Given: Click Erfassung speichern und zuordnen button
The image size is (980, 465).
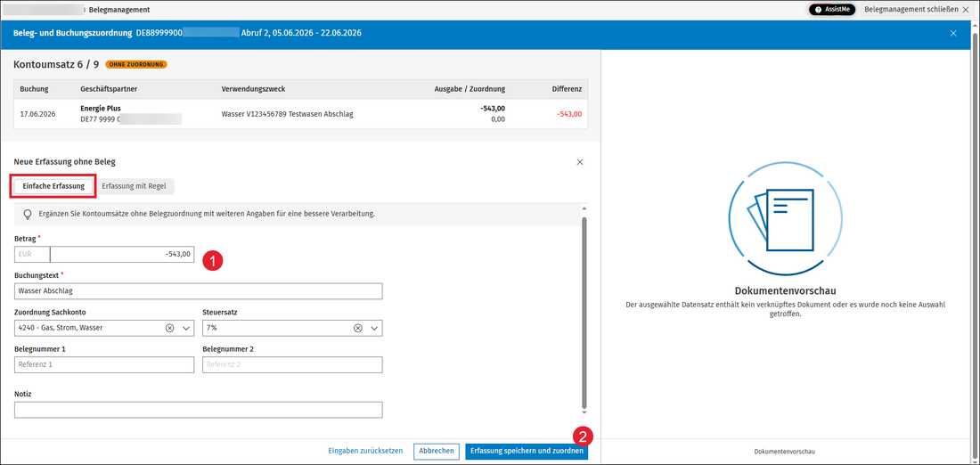Looking at the screenshot, I should (527, 451).
